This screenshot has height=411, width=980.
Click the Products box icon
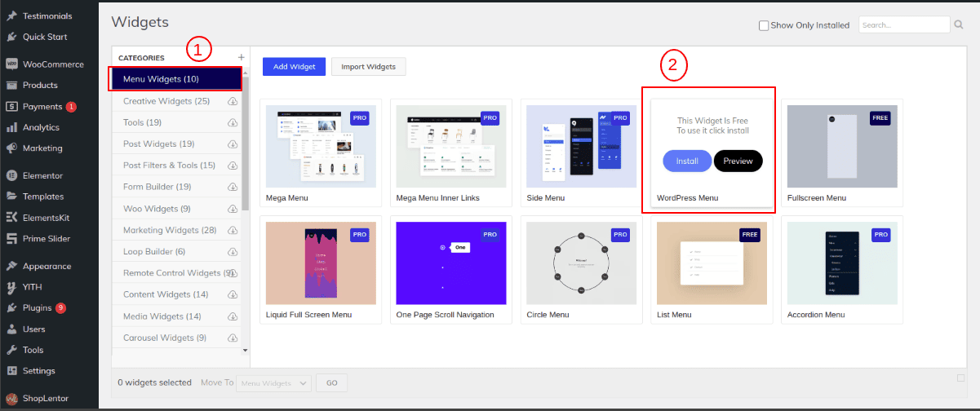[x=11, y=85]
